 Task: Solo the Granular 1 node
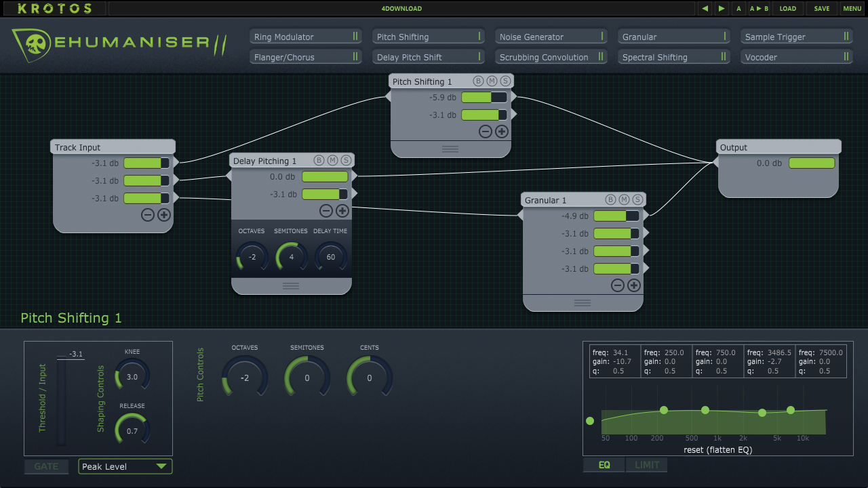(x=637, y=199)
